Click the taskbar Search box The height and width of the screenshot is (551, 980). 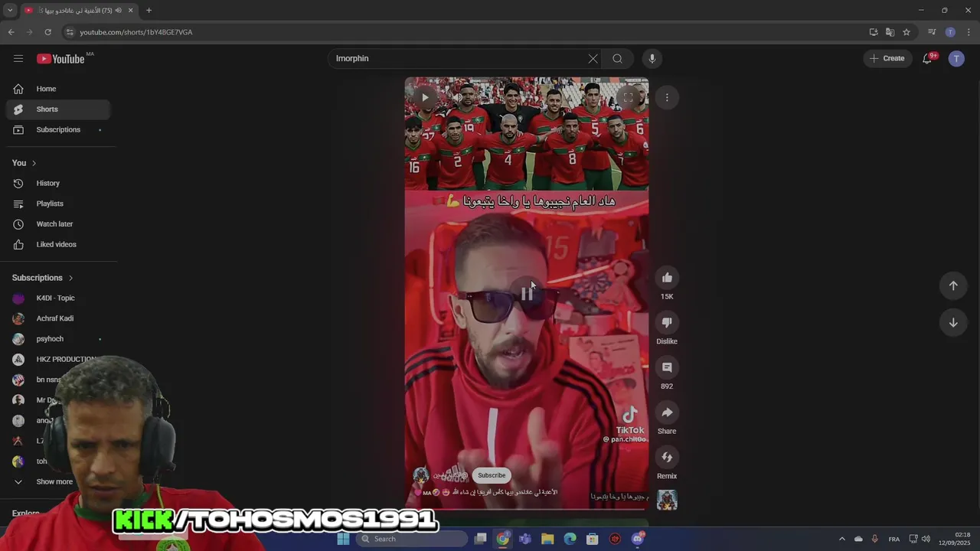point(411,539)
